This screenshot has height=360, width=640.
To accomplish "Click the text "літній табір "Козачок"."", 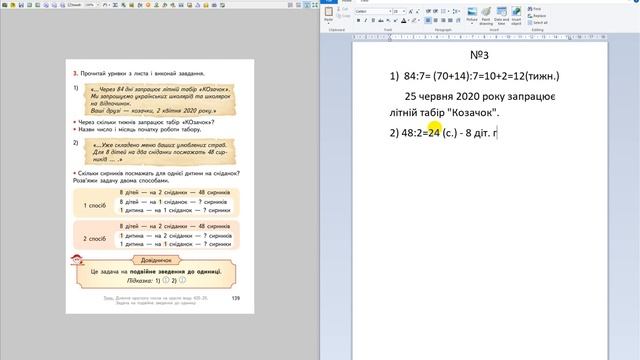I will click(x=444, y=113).
